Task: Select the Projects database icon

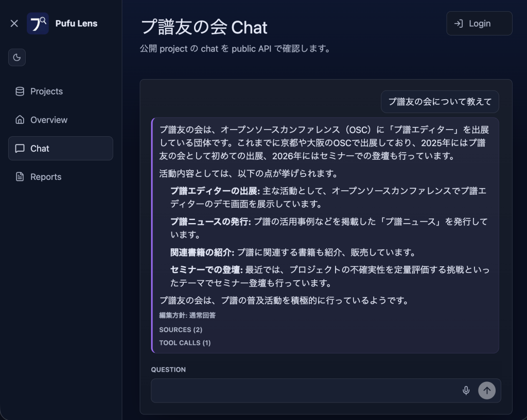Action: (x=20, y=92)
